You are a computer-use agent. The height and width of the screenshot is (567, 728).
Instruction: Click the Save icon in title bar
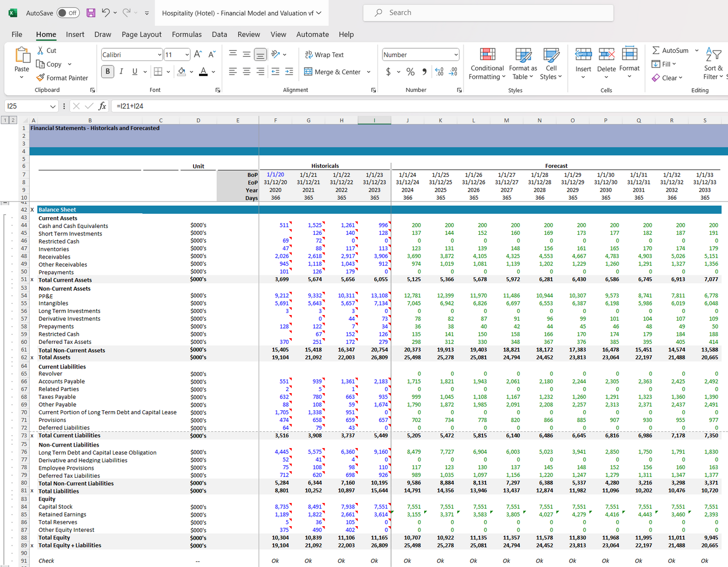tap(91, 13)
